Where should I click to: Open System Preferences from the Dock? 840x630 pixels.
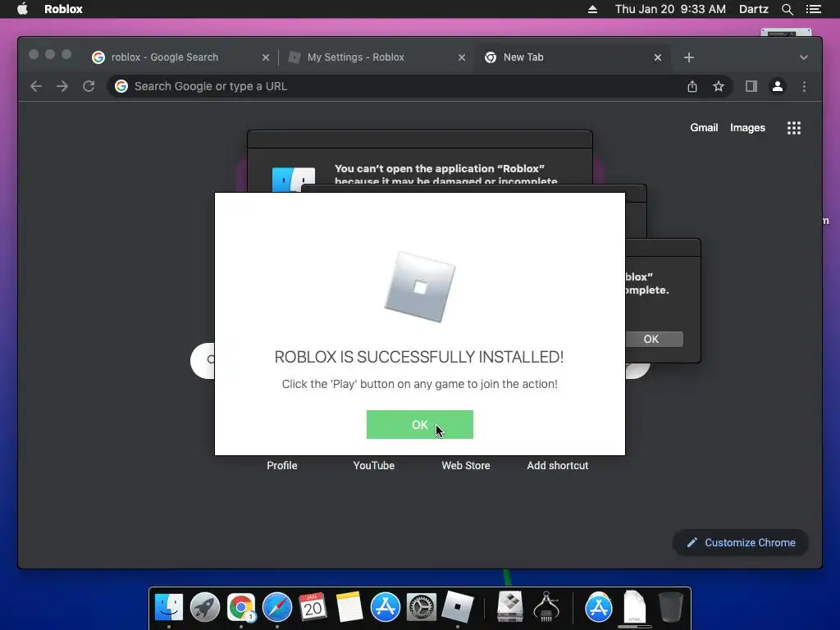(421, 608)
